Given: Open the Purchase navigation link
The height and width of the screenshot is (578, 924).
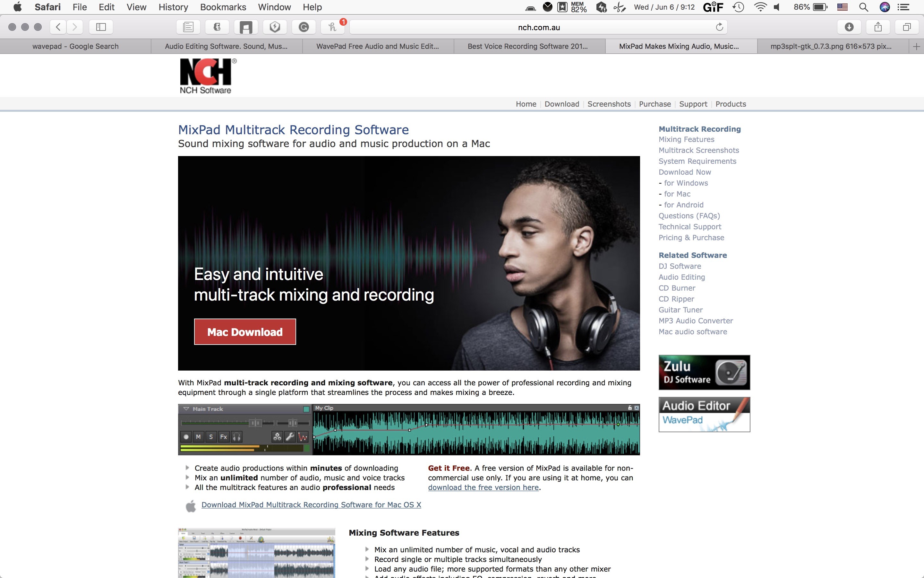Looking at the screenshot, I should point(655,104).
